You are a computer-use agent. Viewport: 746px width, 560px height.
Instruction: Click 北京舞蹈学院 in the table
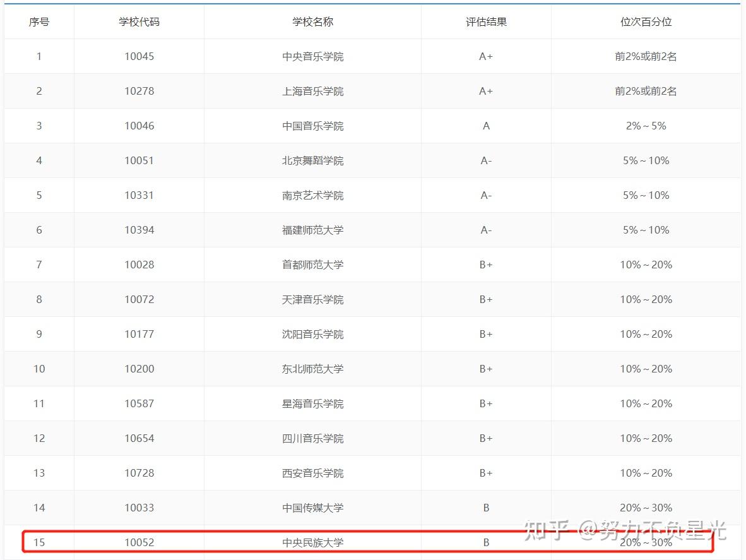pos(312,161)
